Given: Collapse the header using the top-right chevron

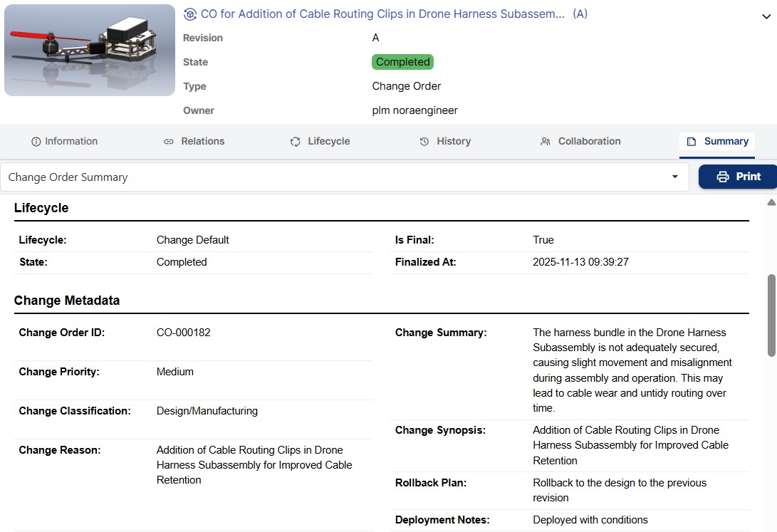Looking at the screenshot, I should tap(766, 18).
